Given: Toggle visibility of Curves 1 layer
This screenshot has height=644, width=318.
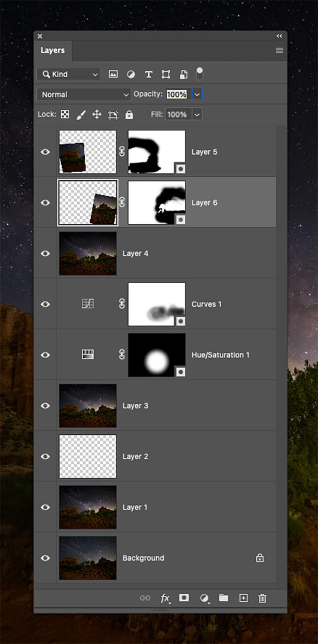Looking at the screenshot, I should point(46,304).
